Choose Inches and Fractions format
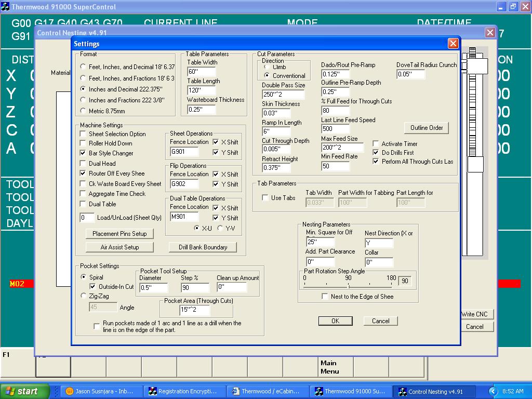The image size is (532, 399). [83, 100]
